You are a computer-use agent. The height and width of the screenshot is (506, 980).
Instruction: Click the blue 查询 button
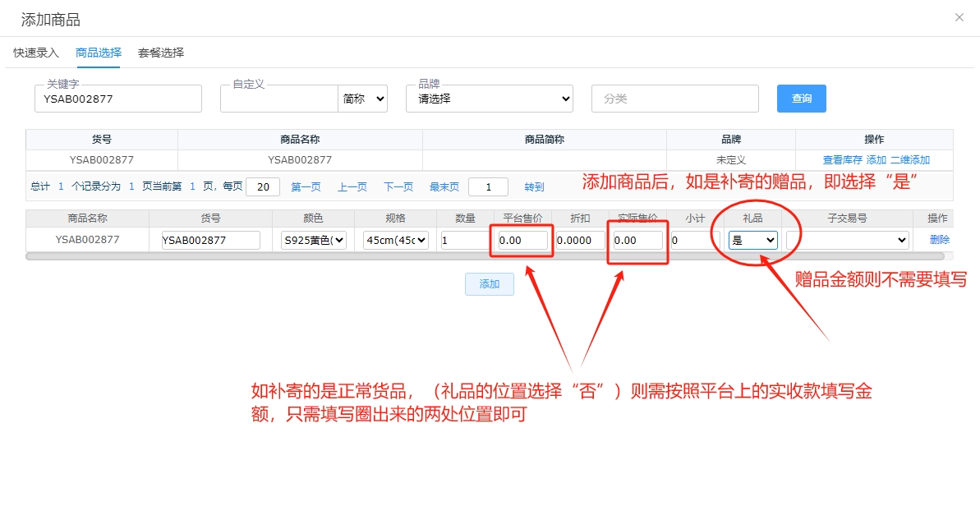point(801,99)
